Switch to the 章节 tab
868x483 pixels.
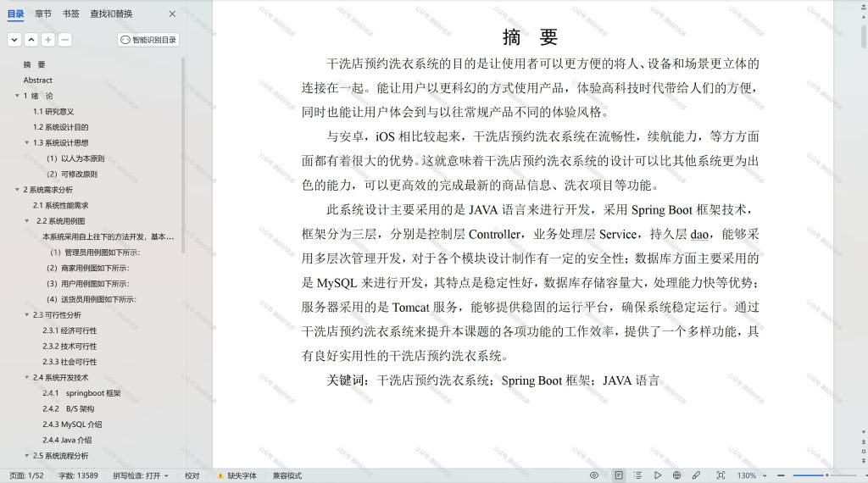click(43, 14)
